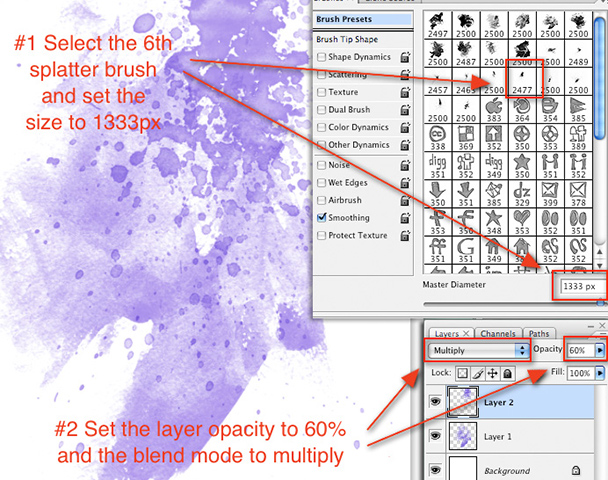Viewport: 608px width, 480px height.
Task: Toggle lock icon beside Texture
Action: (405, 92)
